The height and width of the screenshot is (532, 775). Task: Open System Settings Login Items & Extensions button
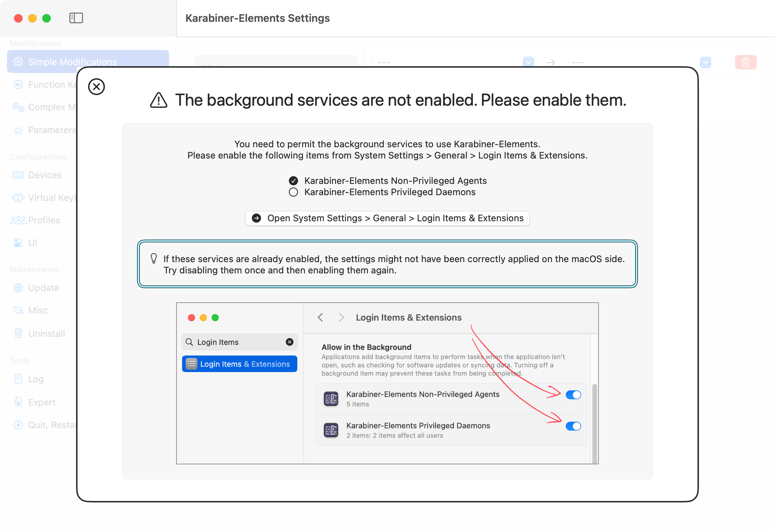pos(387,218)
